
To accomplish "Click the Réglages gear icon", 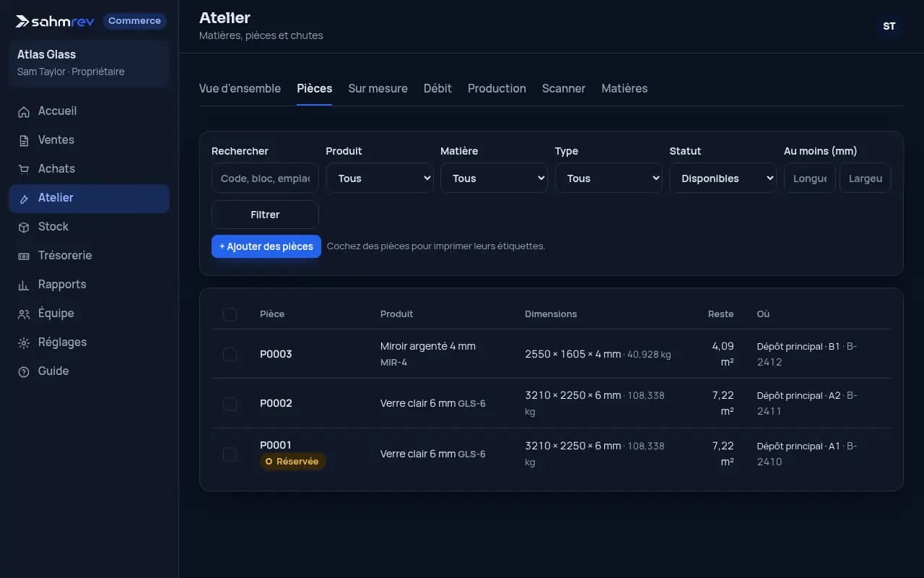I will click(24, 342).
